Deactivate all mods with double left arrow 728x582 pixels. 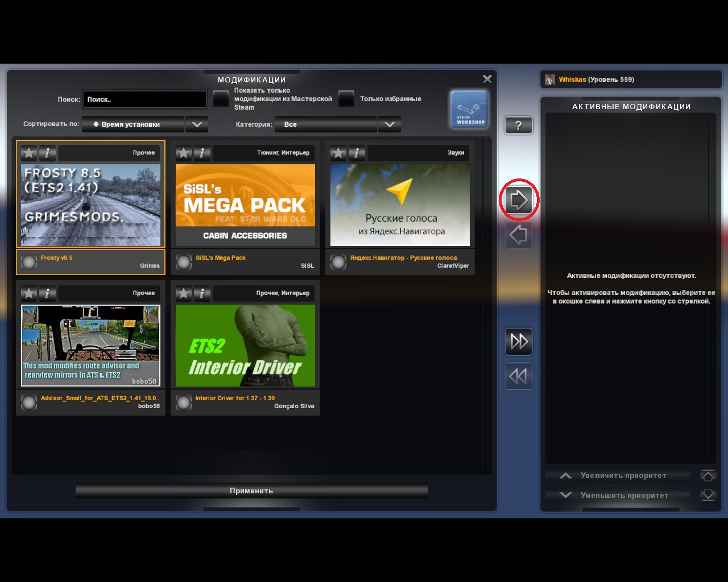pyautogui.click(x=519, y=376)
